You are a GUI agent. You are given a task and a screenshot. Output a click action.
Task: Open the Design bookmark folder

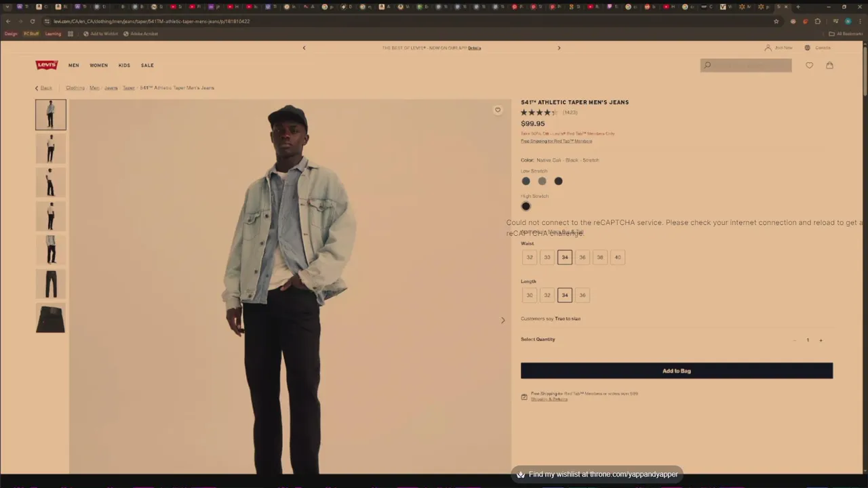click(11, 34)
